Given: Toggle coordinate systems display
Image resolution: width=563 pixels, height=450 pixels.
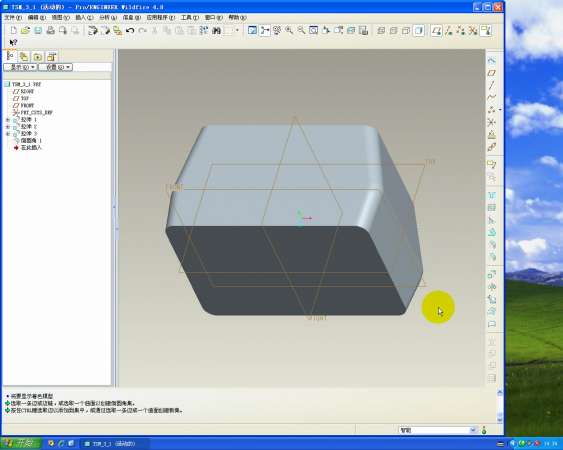Looking at the screenshot, I should 473,31.
